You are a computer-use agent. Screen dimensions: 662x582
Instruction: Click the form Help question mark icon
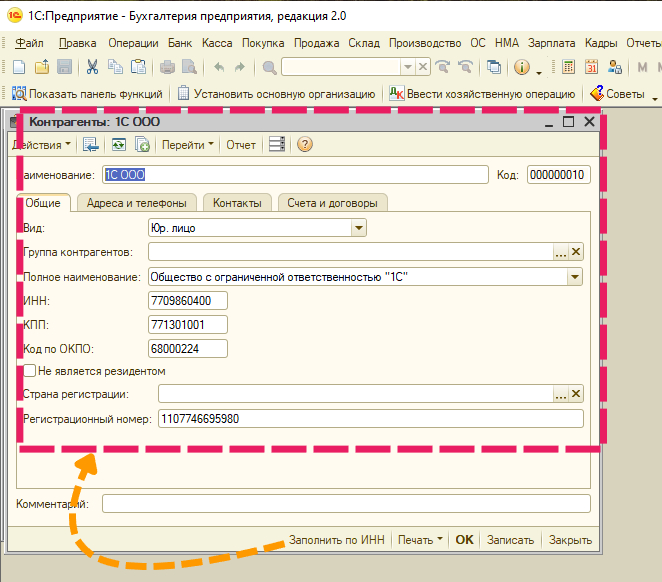point(304,144)
